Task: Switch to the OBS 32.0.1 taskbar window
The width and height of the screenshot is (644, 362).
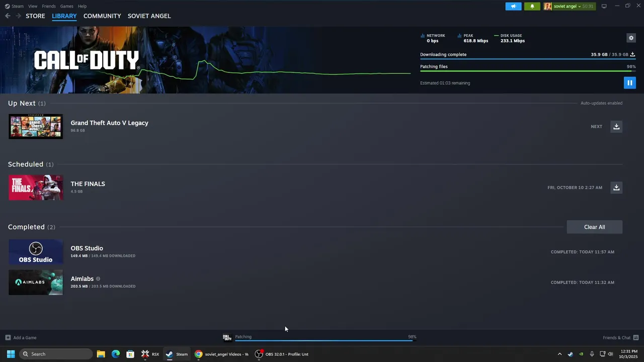Action: (x=282, y=354)
